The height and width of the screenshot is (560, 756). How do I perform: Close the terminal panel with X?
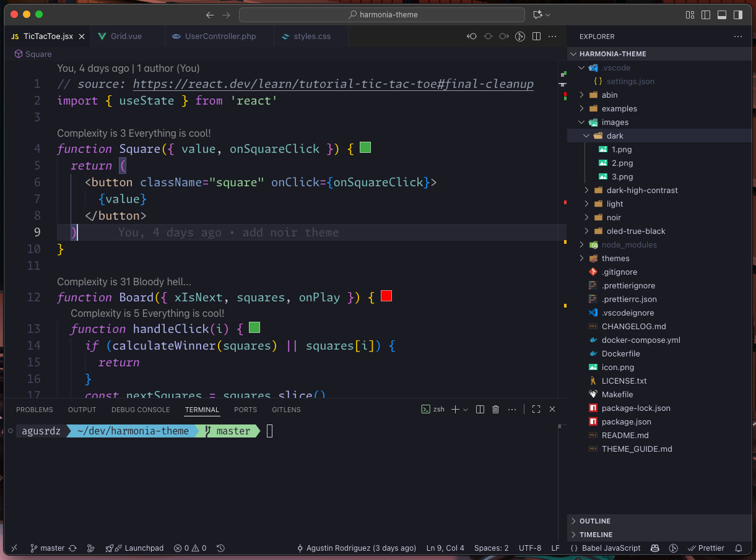[x=552, y=409]
